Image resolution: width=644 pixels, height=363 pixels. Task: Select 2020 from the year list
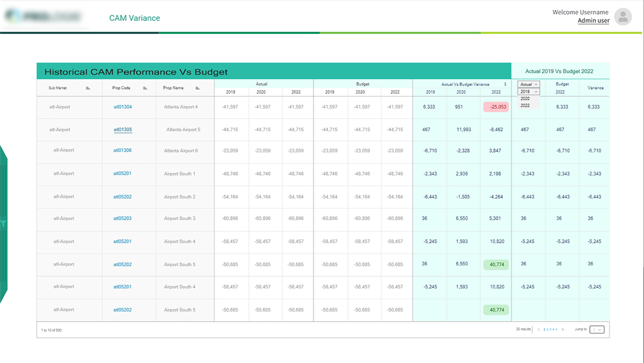pos(525,99)
